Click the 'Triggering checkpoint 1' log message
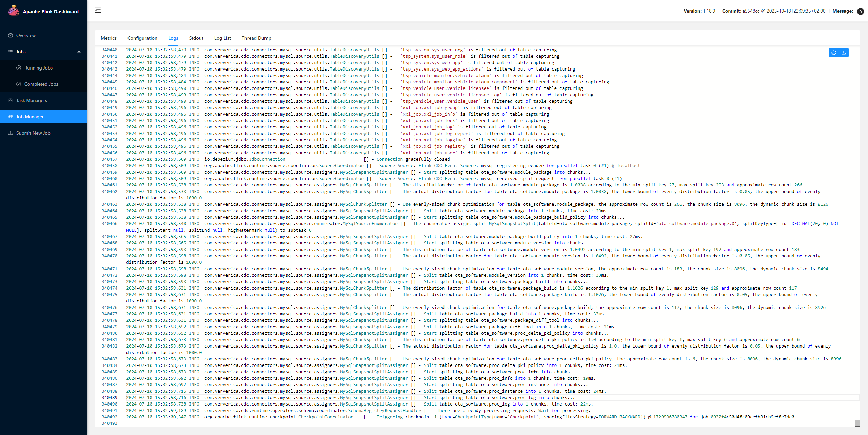Image resolution: width=868 pixels, height=435 pixels. [407, 417]
